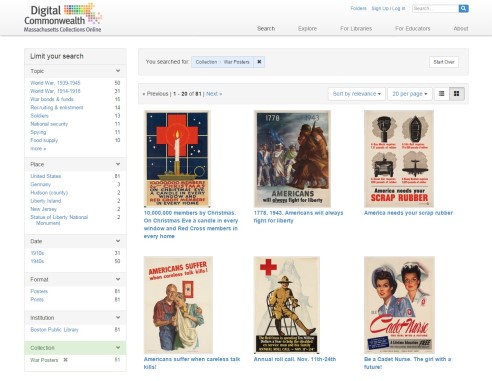Open the For Educators nav menu

413,29
